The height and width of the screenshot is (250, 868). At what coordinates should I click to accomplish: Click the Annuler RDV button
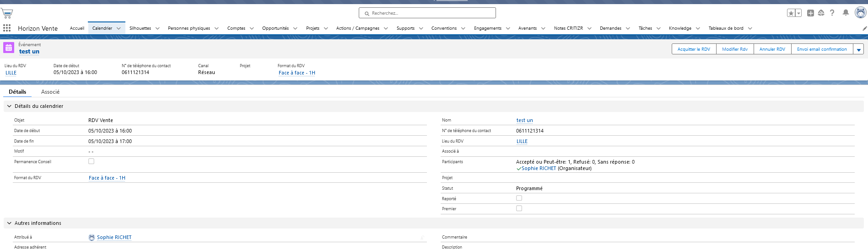point(772,49)
